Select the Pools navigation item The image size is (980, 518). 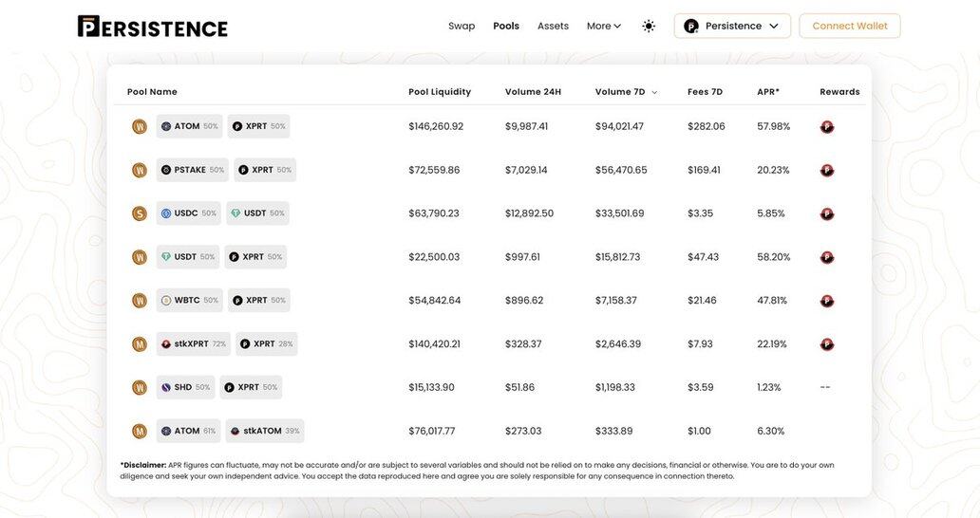point(506,27)
